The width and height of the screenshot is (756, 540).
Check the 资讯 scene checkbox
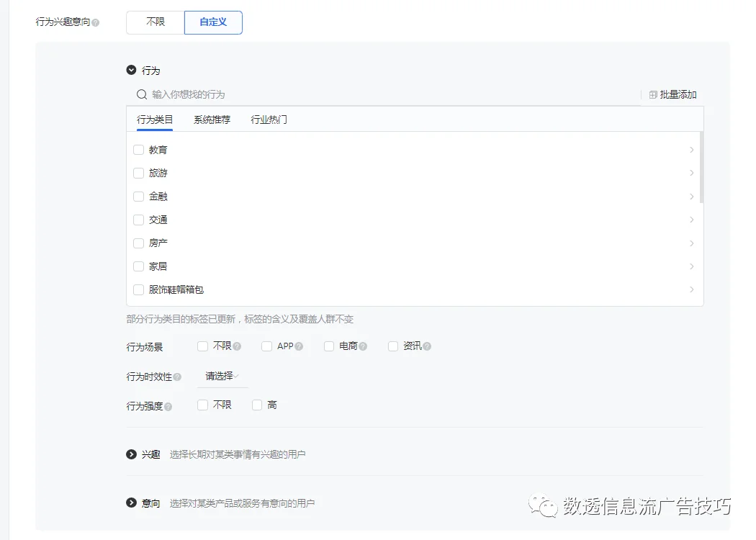tap(393, 346)
